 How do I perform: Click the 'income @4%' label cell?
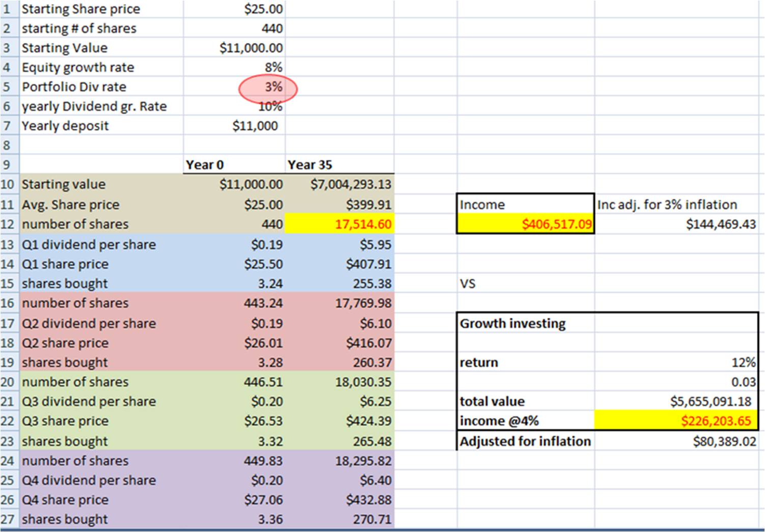(x=525, y=421)
